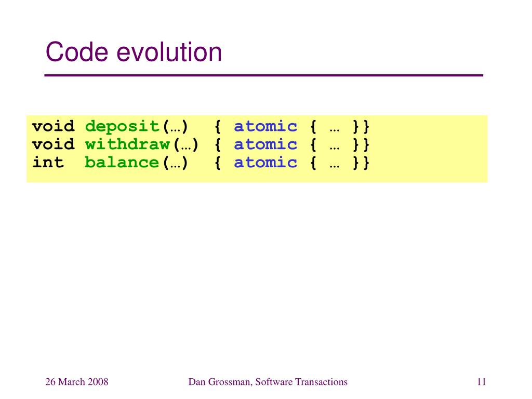Viewport: 532px width, 399px height.
Task: Click 'atomic' on the balance line
Action: 265,163
